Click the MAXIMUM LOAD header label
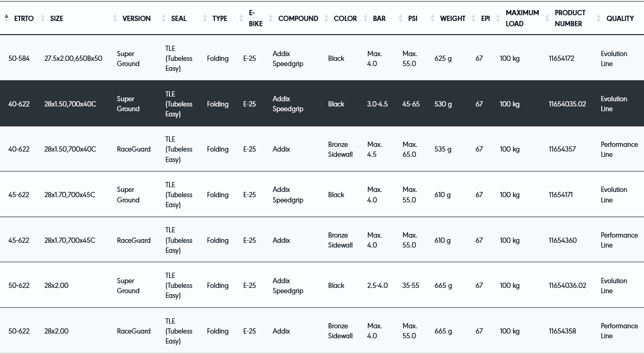The width and height of the screenshot is (644, 354). [x=522, y=18]
